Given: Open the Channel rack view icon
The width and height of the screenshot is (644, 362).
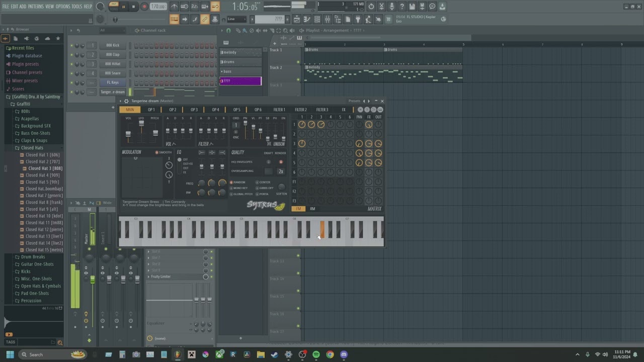Looking at the screenshot, I should [317, 19].
